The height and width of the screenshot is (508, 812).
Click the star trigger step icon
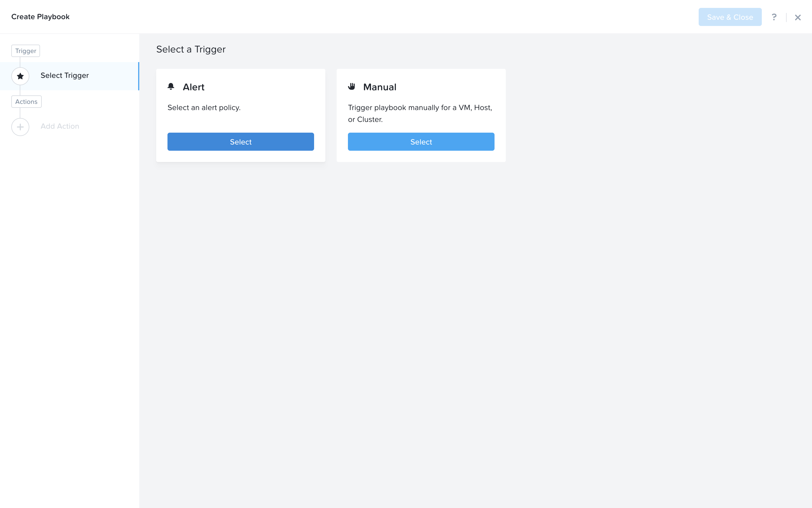click(x=20, y=76)
